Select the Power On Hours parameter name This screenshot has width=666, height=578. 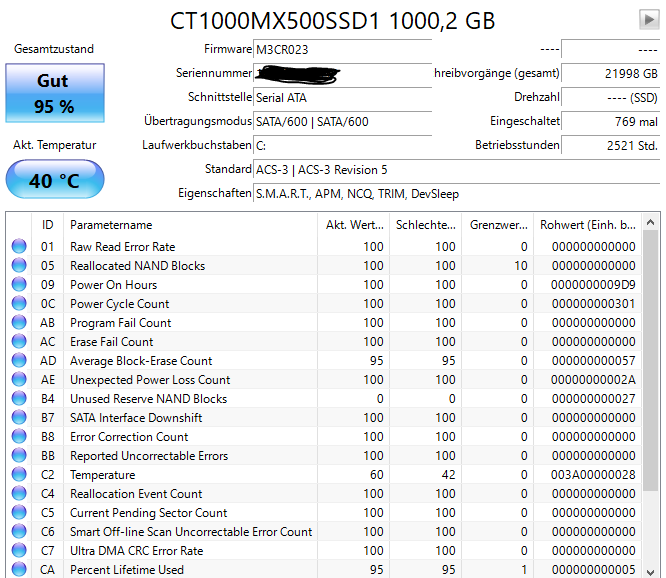113,285
